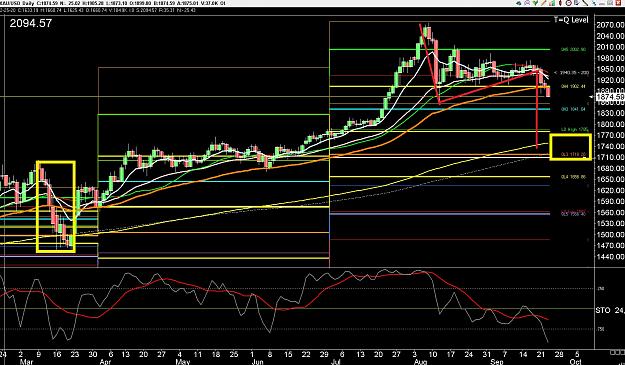Click the 1650.00 price axis label
Image resolution: width=625 pixels, height=365 pixels.
610,179
